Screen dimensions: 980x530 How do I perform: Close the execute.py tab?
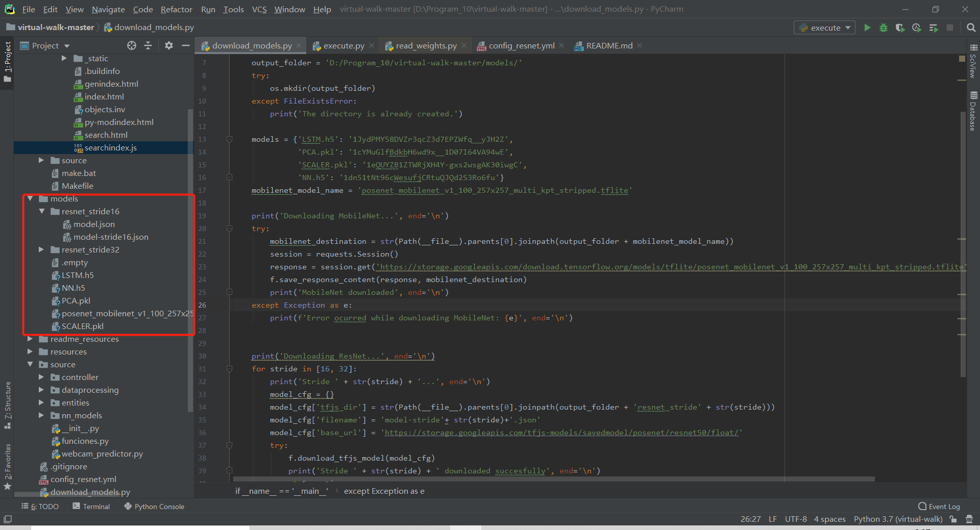[x=372, y=45]
